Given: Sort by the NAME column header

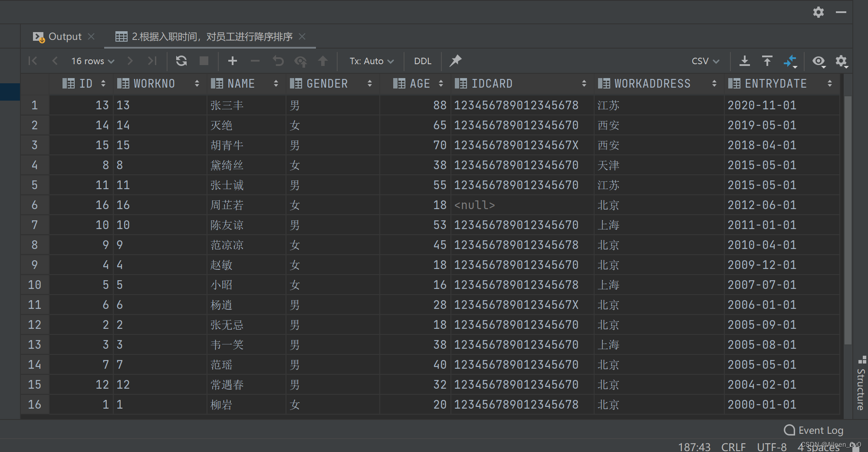Looking at the screenshot, I should point(245,83).
